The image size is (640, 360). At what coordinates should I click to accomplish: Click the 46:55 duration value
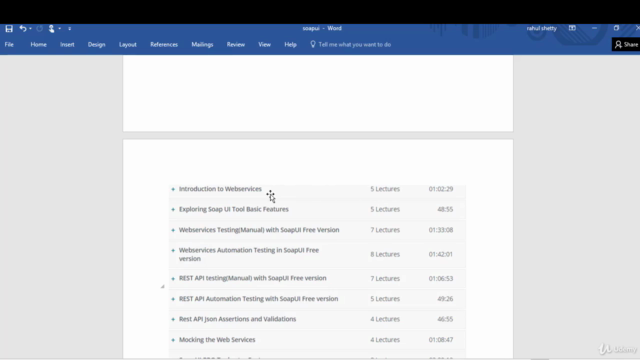click(x=445, y=319)
